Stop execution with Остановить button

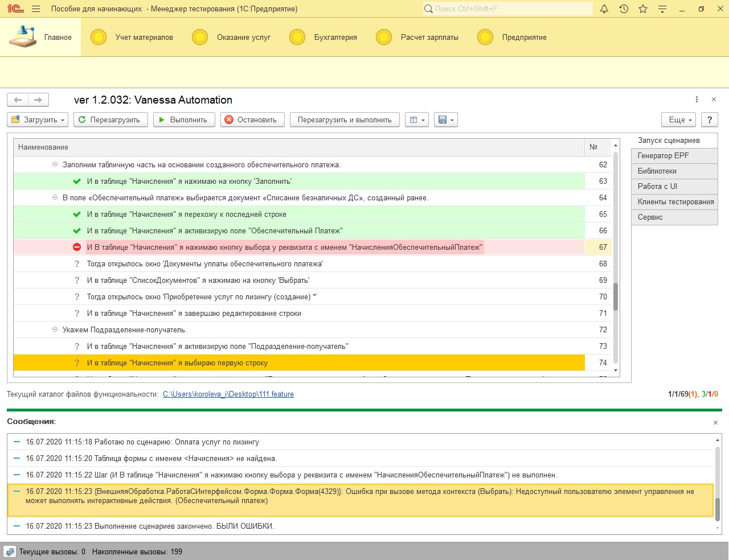click(x=252, y=120)
